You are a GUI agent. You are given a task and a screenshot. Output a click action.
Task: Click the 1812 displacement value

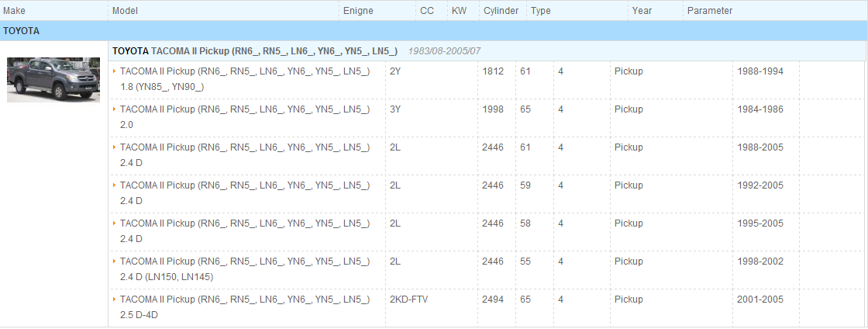coord(493,71)
